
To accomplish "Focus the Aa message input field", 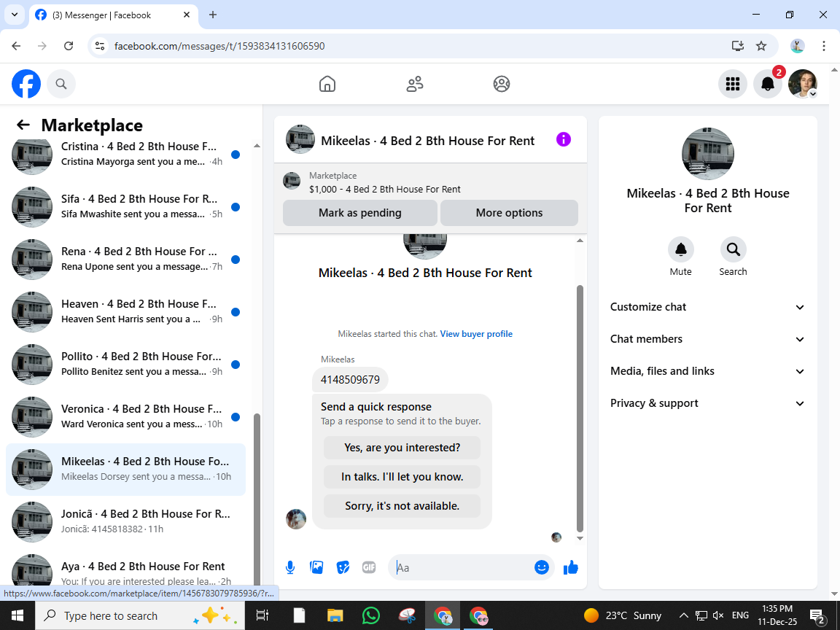I will pyautogui.click(x=461, y=567).
